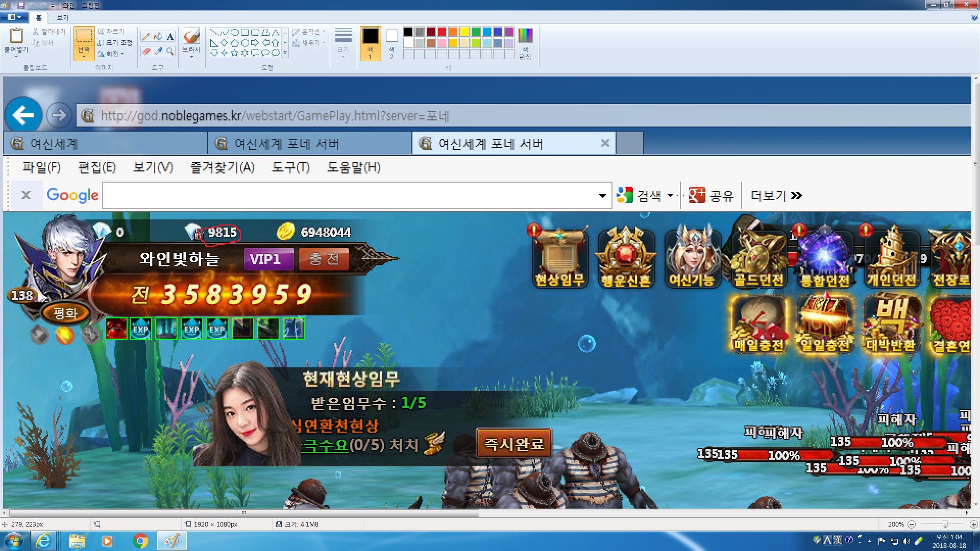This screenshot has width=980, height=551.
Task: Pick the yellow color swatch
Action: coord(464,32)
